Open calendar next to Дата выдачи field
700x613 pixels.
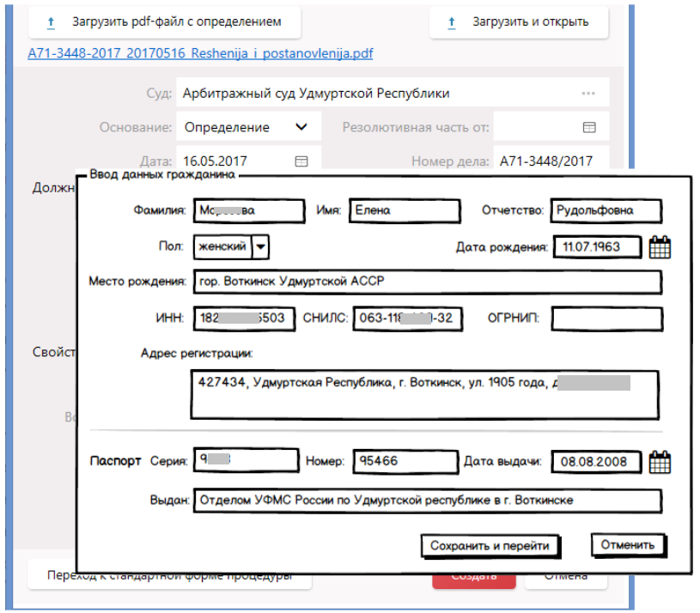coord(659,462)
